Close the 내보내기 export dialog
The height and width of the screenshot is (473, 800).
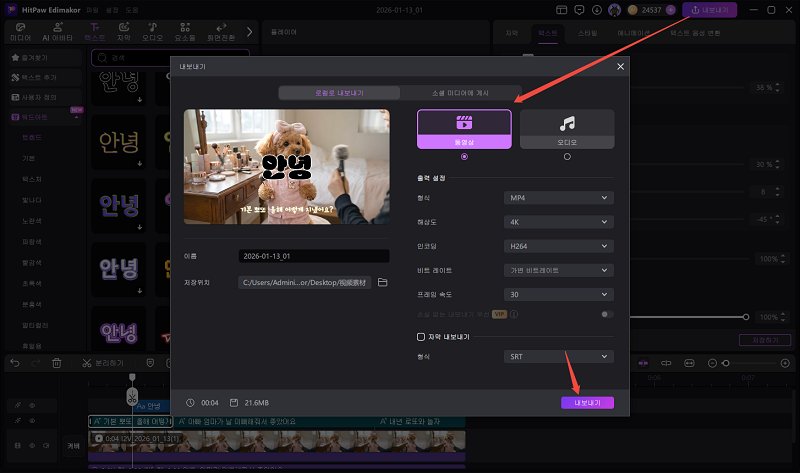pyautogui.click(x=620, y=67)
